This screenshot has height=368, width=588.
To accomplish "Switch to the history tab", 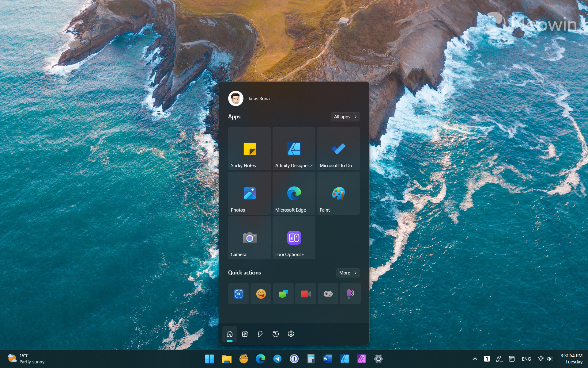I will tap(276, 334).
